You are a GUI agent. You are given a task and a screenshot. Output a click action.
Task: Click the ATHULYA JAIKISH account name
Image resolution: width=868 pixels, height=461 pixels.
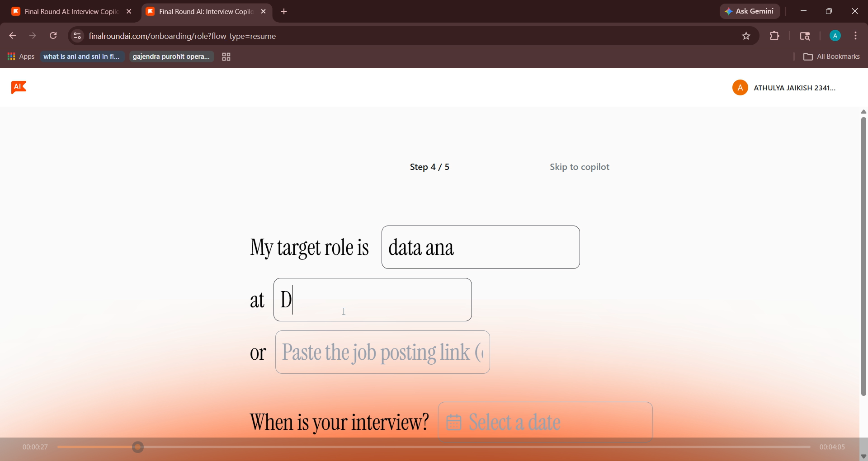point(794,88)
